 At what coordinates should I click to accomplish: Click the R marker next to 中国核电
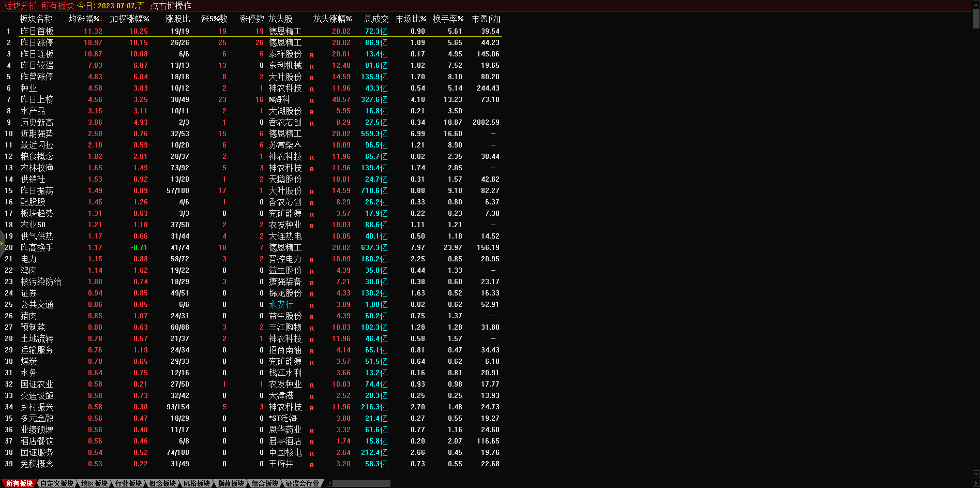point(312,453)
